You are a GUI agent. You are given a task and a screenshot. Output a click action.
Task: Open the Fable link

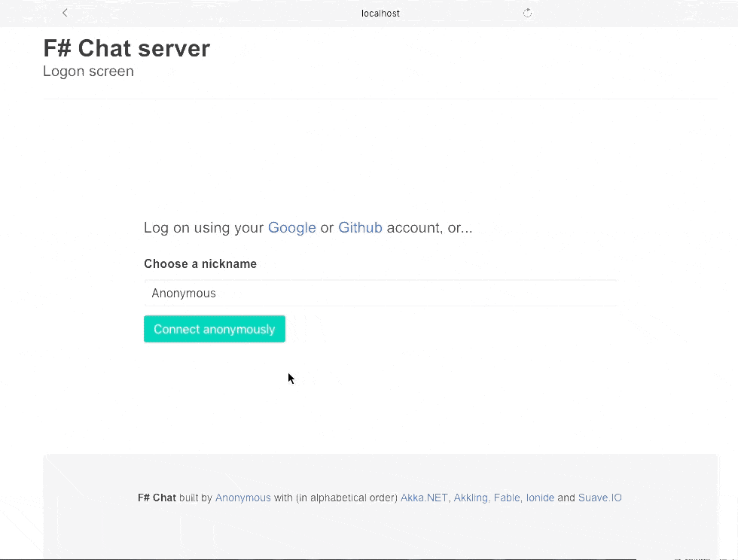507,498
